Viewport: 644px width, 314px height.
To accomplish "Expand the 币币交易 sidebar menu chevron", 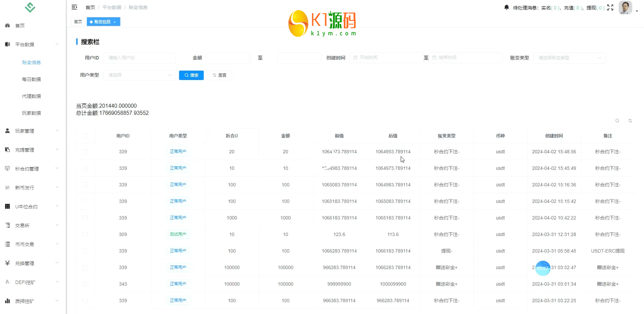I will pyautogui.click(x=57, y=244).
